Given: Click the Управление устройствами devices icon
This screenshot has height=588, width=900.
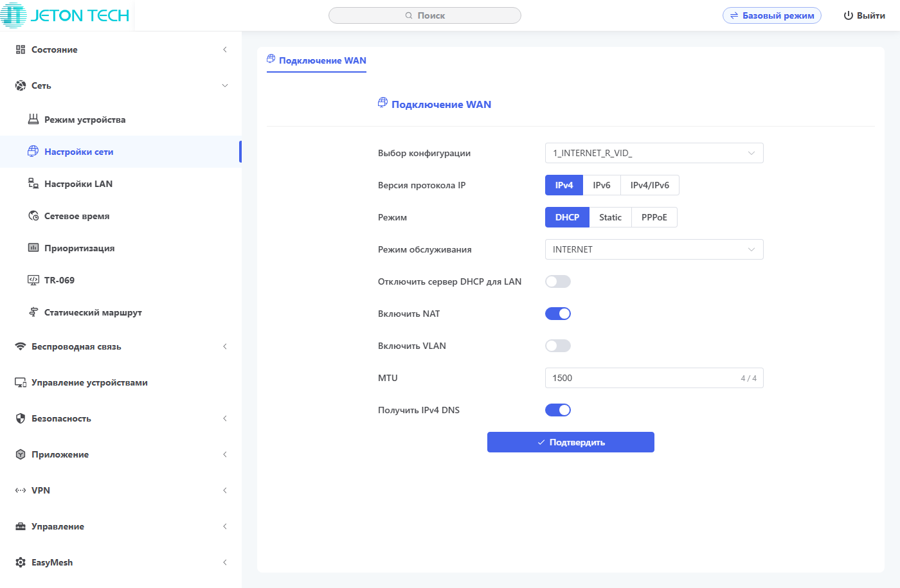Looking at the screenshot, I should coord(21,382).
